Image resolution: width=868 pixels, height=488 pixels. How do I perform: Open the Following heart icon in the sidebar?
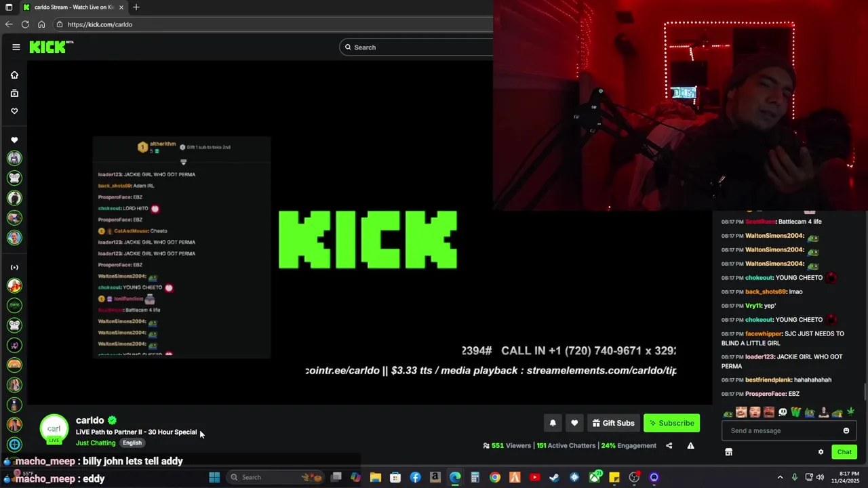tap(14, 110)
